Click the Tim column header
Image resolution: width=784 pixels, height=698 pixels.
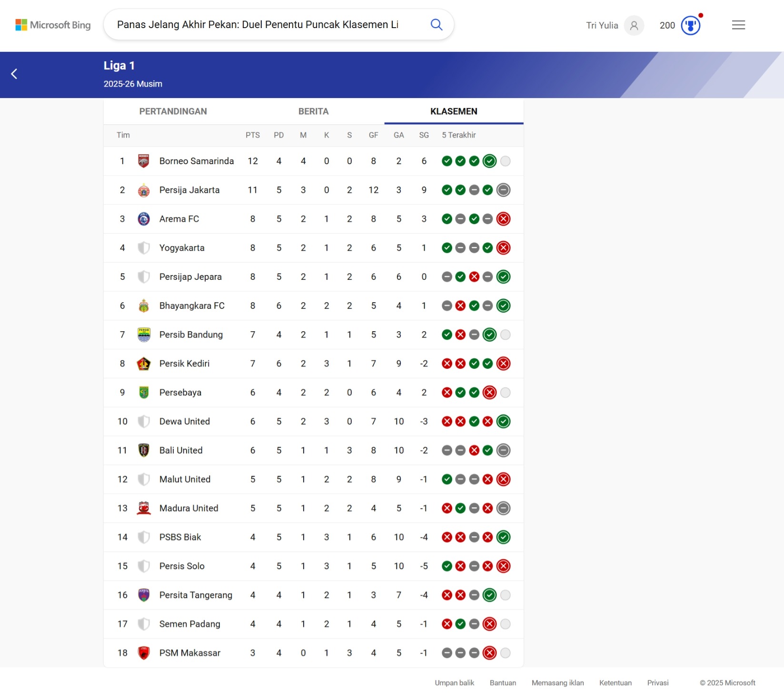[x=123, y=135]
